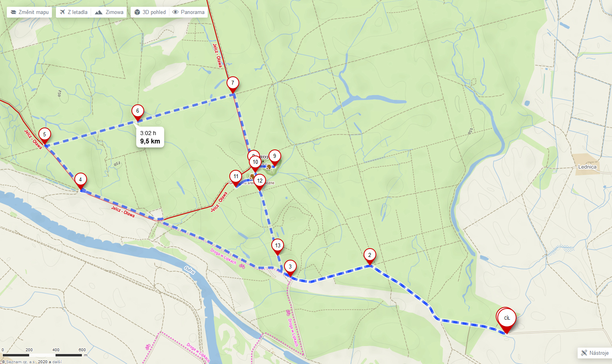Click the CÍL destination marker
Image resolution: width=612 pixels, height=364 pixels.
click(x=507, y=319)
